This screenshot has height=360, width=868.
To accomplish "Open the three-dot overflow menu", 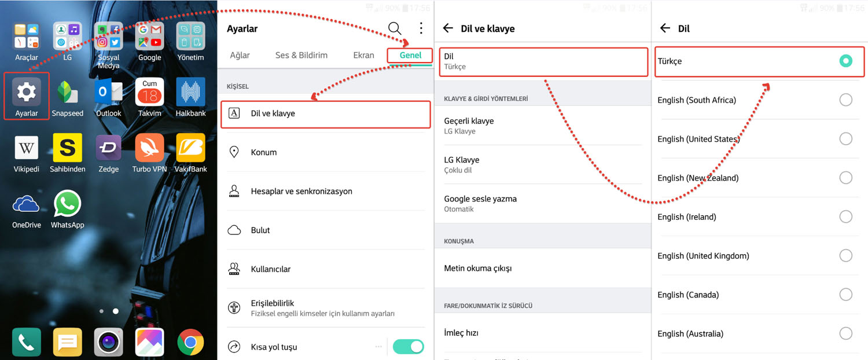I will click(x=421, y=28).
